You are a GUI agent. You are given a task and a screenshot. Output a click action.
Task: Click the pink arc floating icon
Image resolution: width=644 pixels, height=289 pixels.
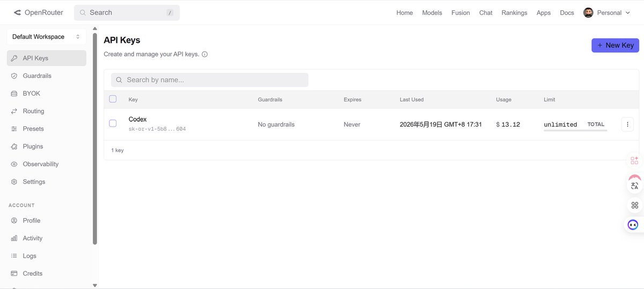[x=635, y=178]
